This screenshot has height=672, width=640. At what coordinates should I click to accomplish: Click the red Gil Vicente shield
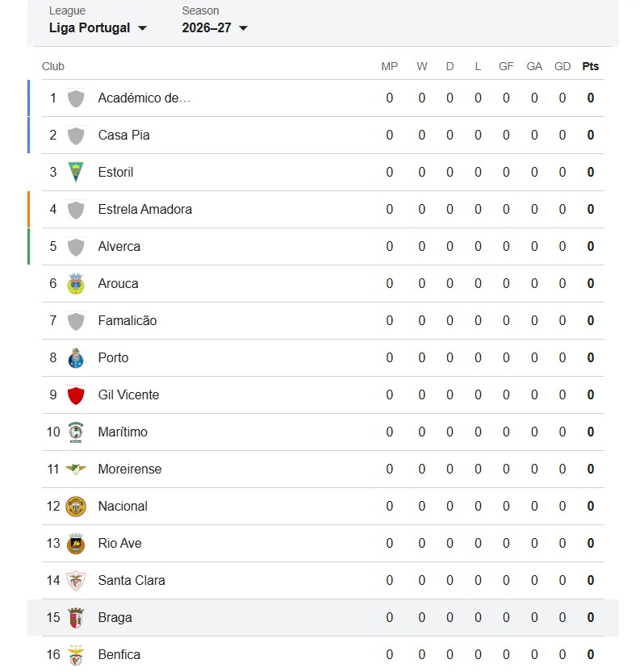tap(76, 395)
